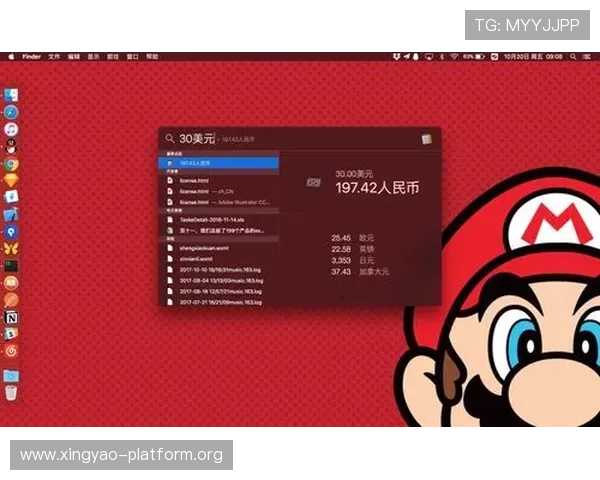Click the QQ penguin menu bar icon
The height and width of the screenshot is (480, 600).
click(x=416, y=57)
